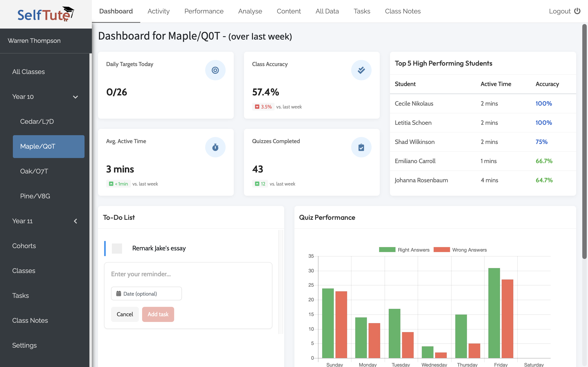Click the page vertical scrollbar
588x367 pixels.
584,141
